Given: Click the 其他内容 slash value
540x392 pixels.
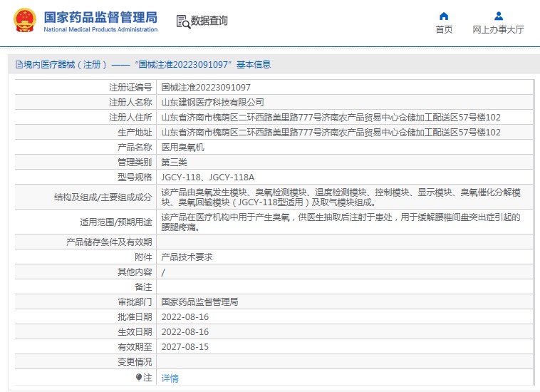Looking at the screenshot, I should point(163,272).
